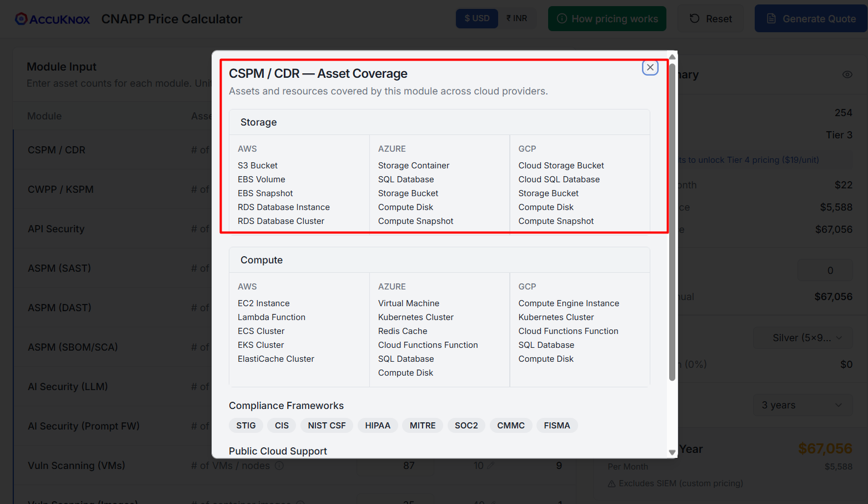The image size is (868, 504).
Task: Select the FISMA compliance tag
Action: [557, 426]
